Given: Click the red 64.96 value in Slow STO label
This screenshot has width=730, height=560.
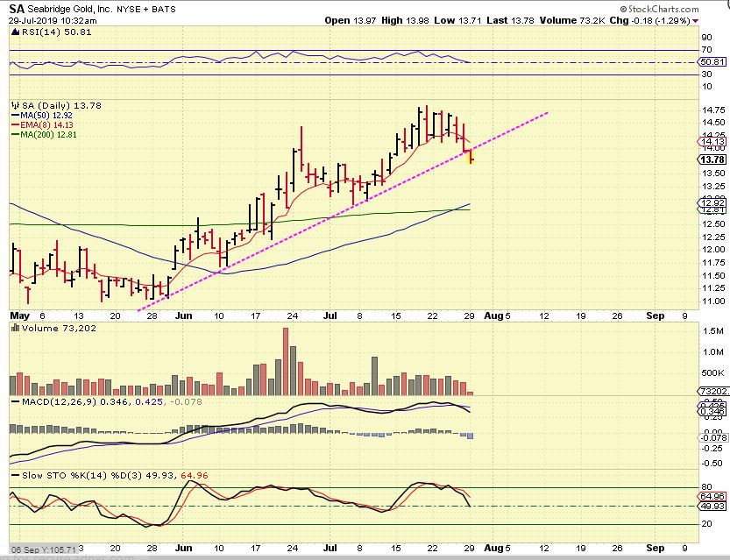Looking at the screenshot, I should (x=195, y=475).
